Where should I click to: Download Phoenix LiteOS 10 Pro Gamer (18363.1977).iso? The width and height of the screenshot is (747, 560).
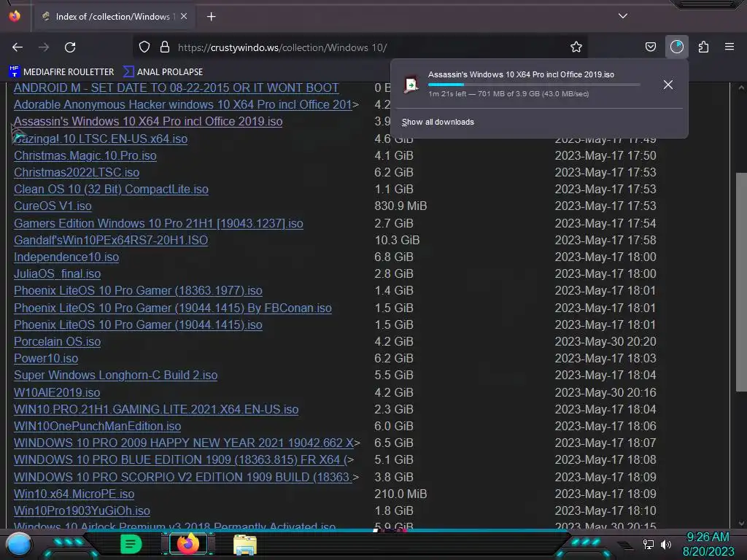click(138, 290)
